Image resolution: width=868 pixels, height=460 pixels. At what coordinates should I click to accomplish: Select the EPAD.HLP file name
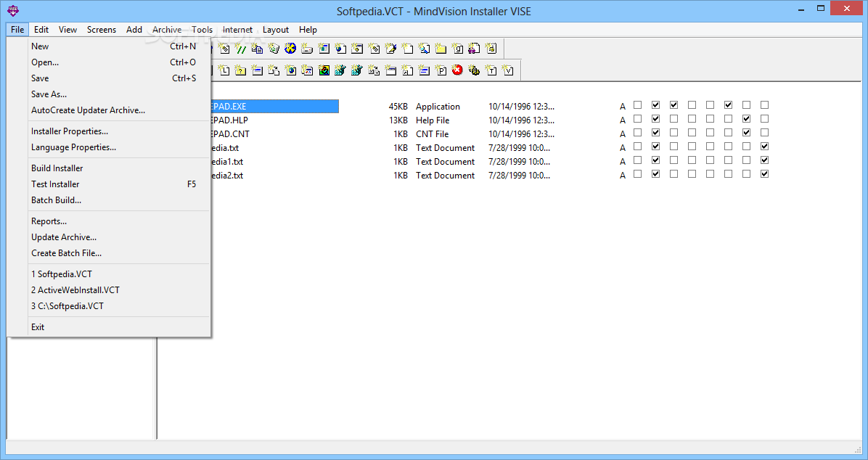pyautogui.click(x=230, y=120)
